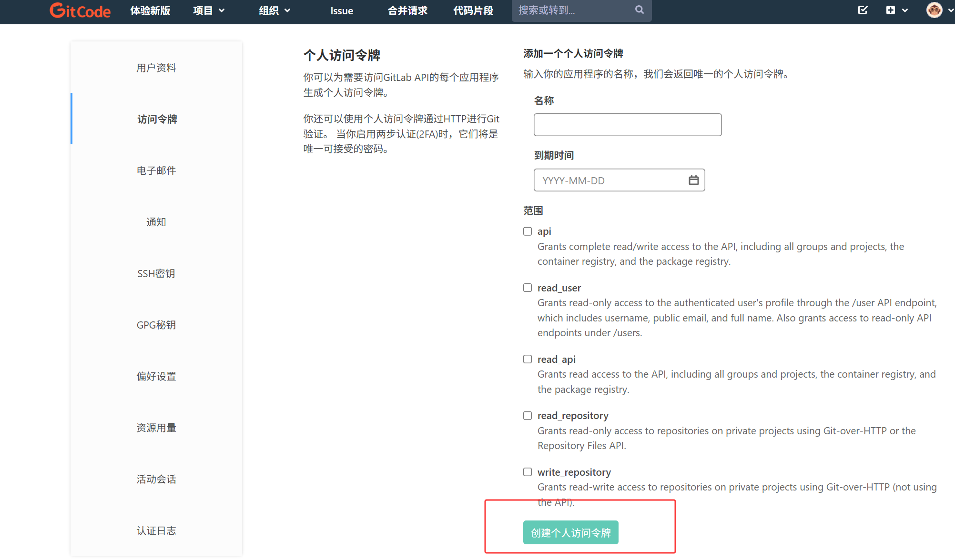
Task: Expand the new content dropdown arrow
Action: click(904, 10)
